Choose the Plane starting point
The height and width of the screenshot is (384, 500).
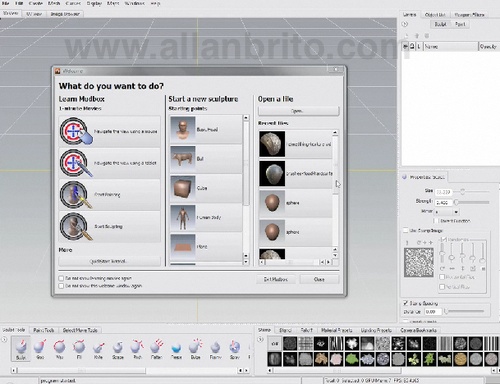206,247
